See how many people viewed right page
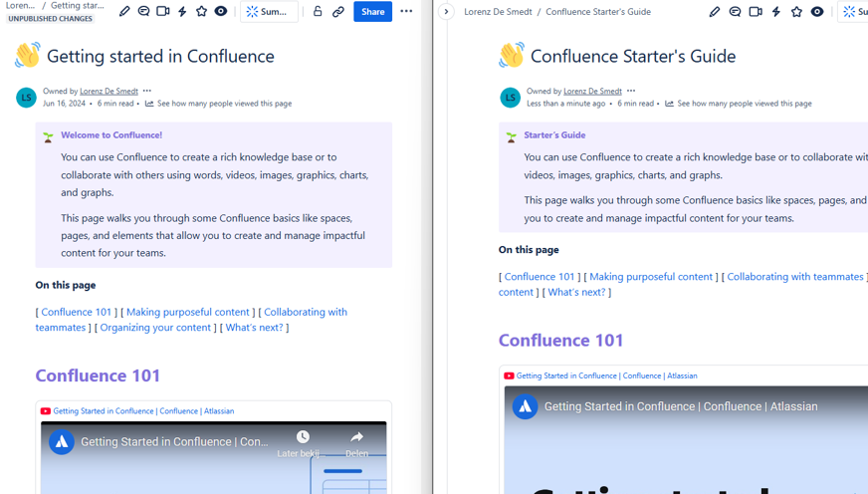 tap(739, 104)
